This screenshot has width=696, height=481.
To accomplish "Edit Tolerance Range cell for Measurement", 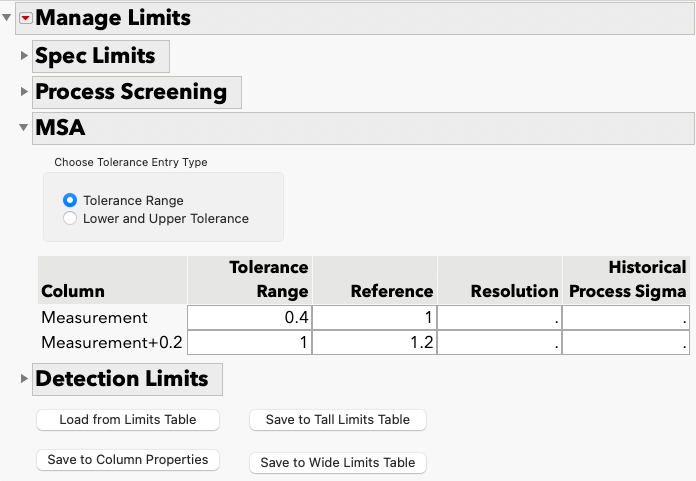I will pos(249,318).
